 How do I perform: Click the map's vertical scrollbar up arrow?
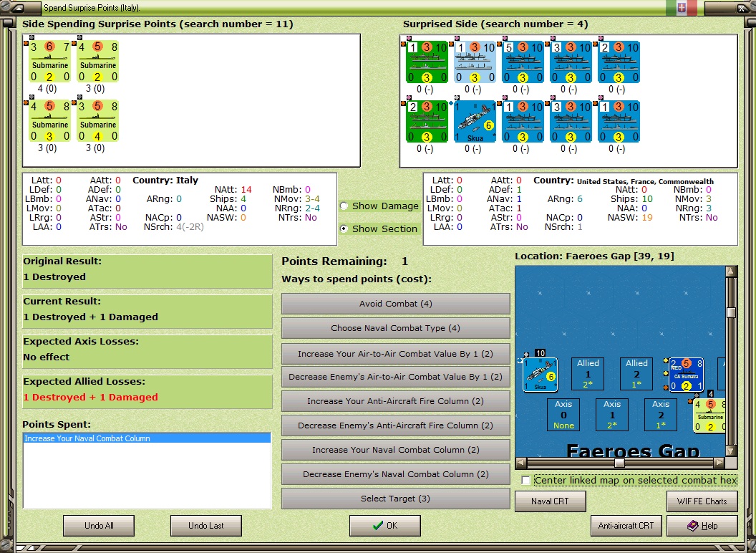(731, 271)
